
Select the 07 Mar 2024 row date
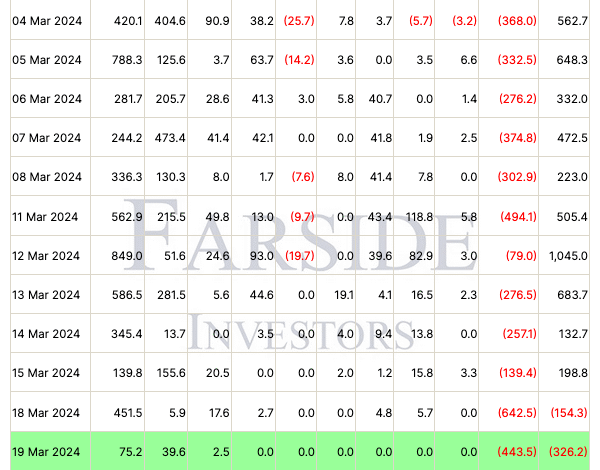tap(47, 138)
